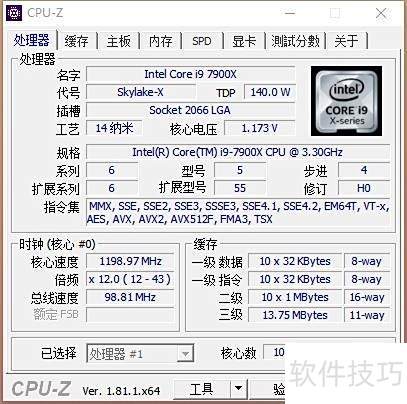407x404 pixels.
Task: Open the 关于 tab
Action: 347,41
